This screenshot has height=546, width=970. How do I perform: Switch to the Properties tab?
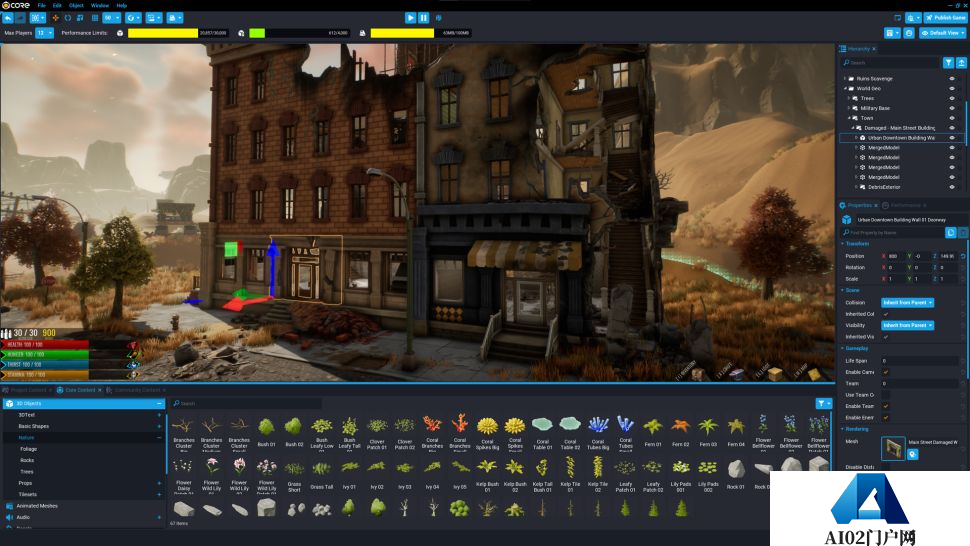pyautogui.click(x=859, y=205)
